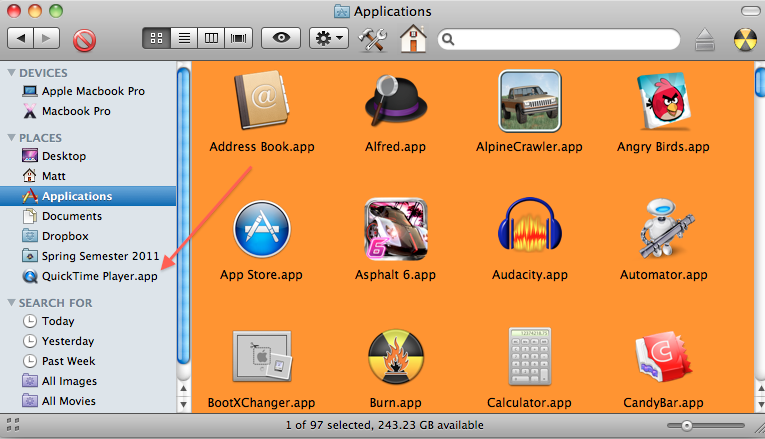
Task: Select Macbook Pro volume in sidebar
Action: [x=88, y=111]
